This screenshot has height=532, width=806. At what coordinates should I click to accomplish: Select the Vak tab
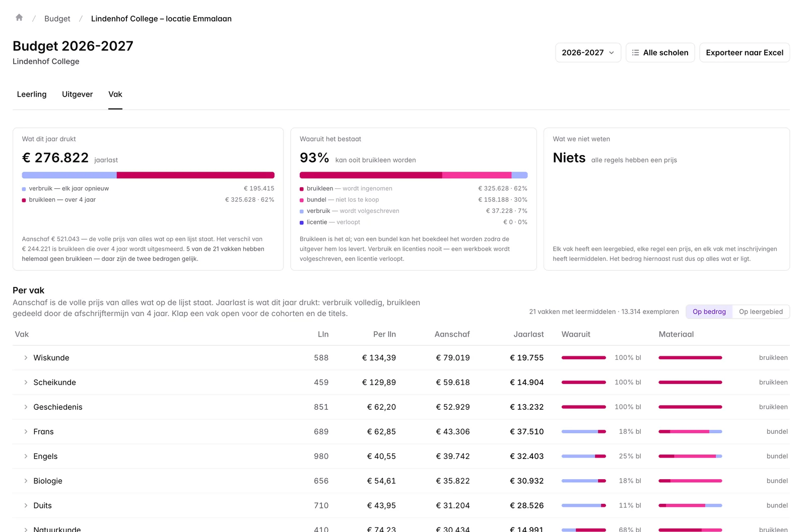coord(115,94)
